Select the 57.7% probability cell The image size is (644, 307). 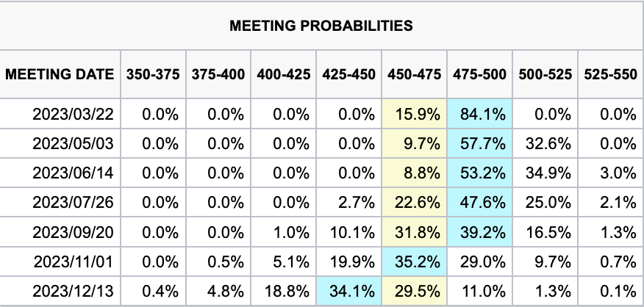click(x=479, y=143)
